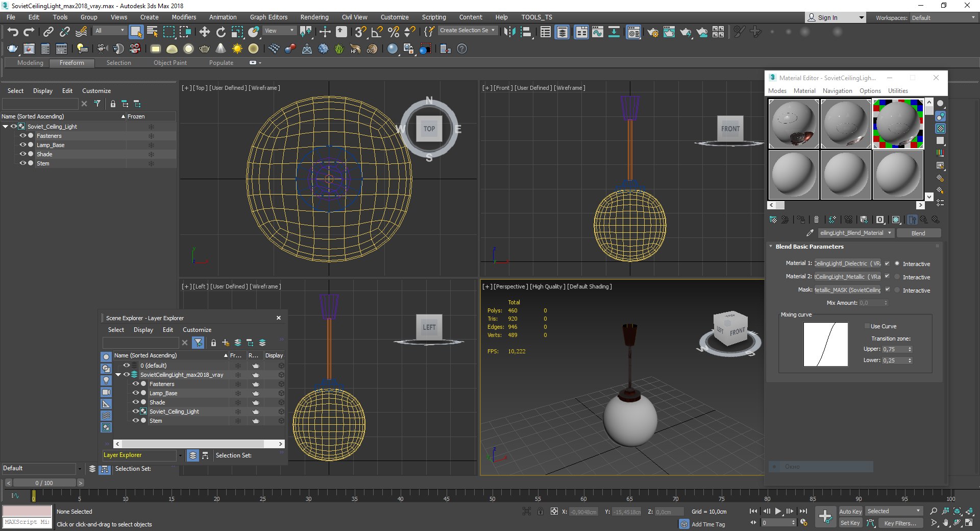Activate the Select and Move tool
The image size is (980, 531).
(x=205, y=32)
